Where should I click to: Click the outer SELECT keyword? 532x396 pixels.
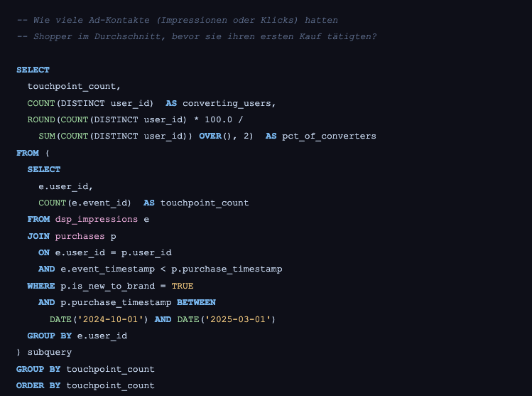(33, 70)
